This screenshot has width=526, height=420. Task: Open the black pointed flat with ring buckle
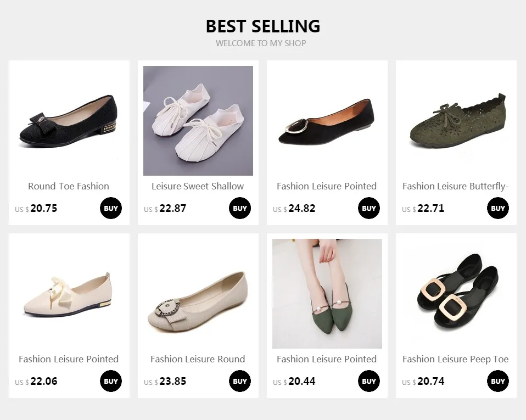(327, 122)
